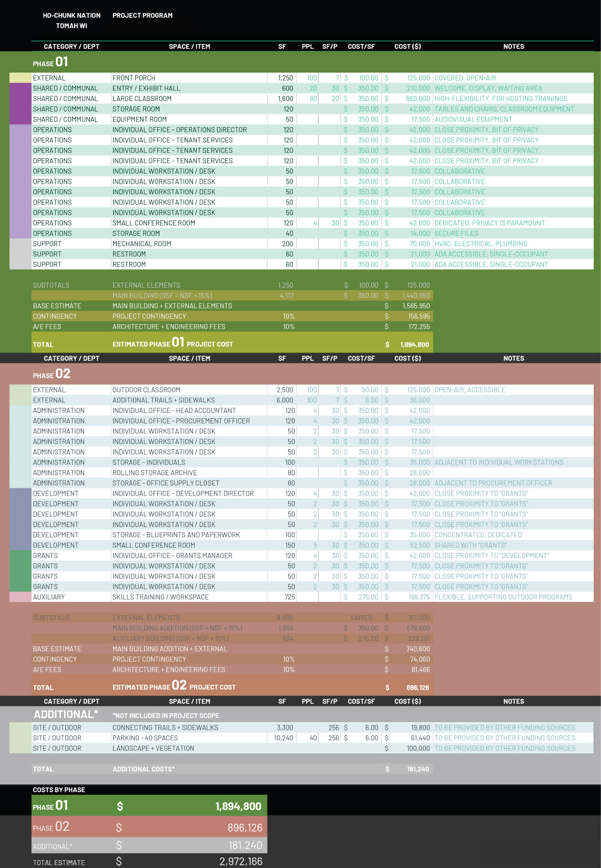Select the Parking - 40 Spaces cell

point(145,738)
